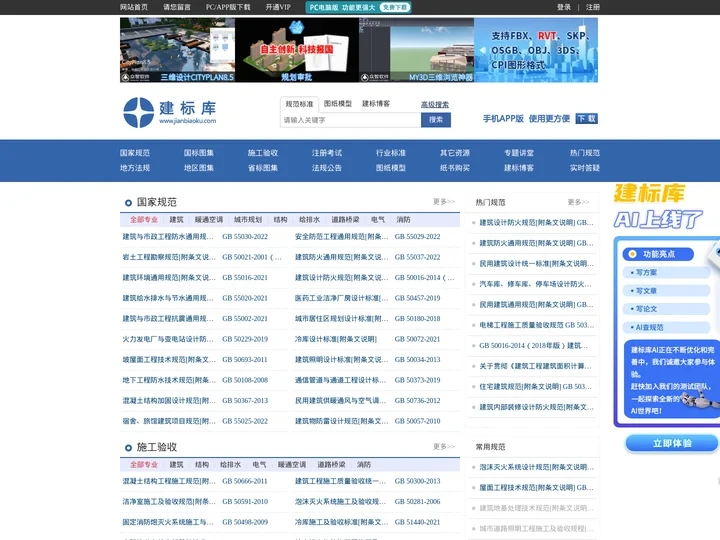Open 省标图集 in navigation bar
720x540 pixels.
pos(263,168)
